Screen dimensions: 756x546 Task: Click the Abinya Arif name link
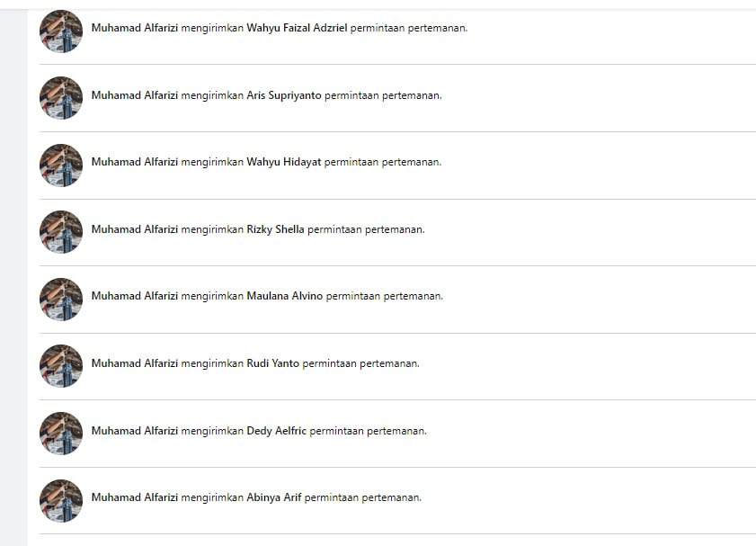(273, 497)
